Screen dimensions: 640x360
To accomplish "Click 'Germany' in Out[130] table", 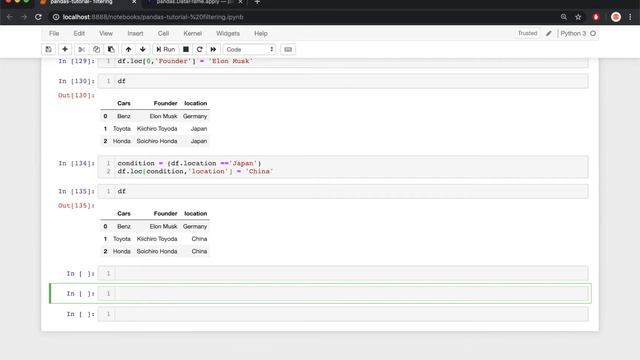I will (195, 116).
